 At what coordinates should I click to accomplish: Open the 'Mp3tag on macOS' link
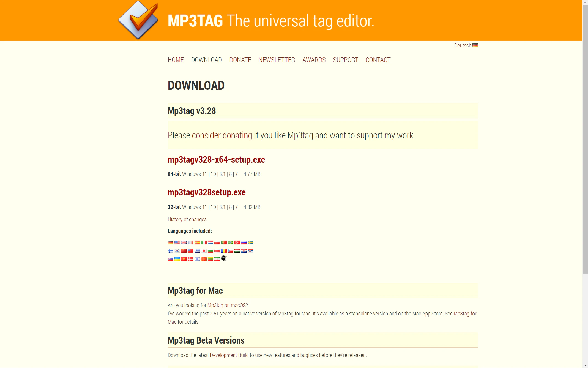coord(226,305)
